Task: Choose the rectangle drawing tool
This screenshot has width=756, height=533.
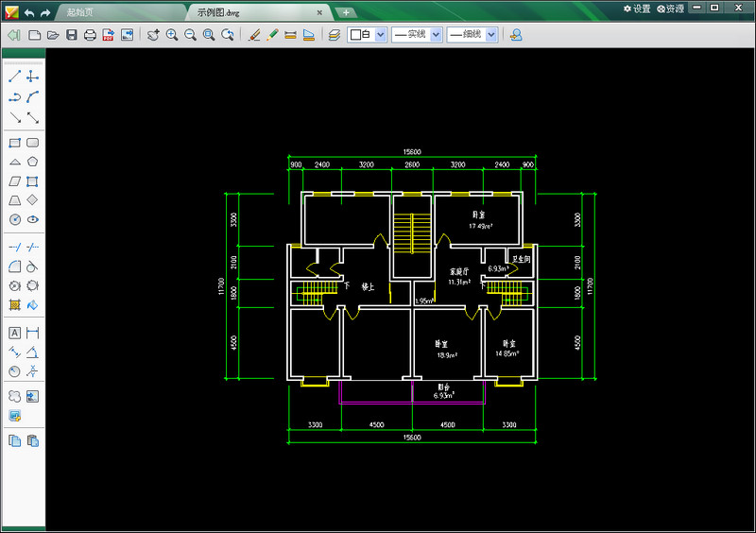Action: [x=14, y=143]
